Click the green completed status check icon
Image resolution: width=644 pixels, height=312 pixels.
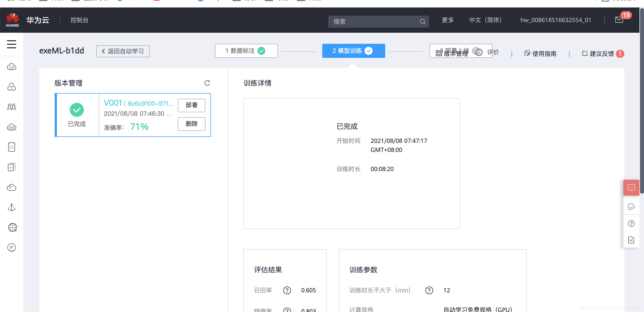click(x=77, y=110)
